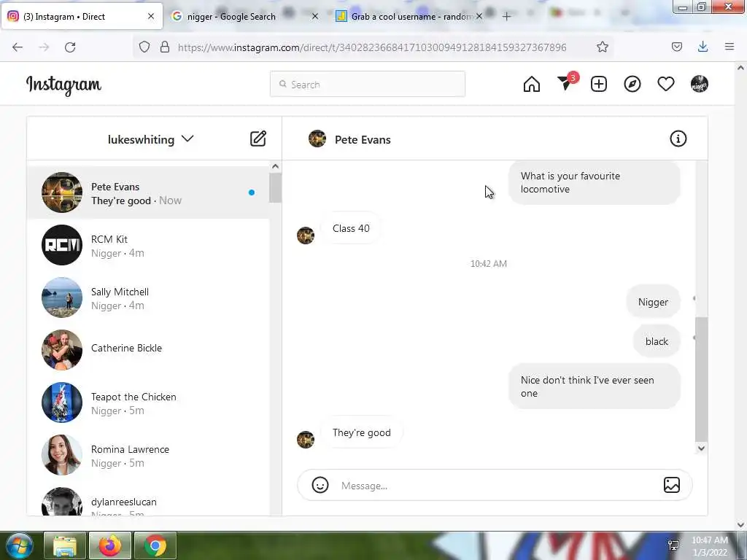The image size is (747, 560).
Task: Select 'What is your favourite locomotive' message
Action: coord(594,182)
